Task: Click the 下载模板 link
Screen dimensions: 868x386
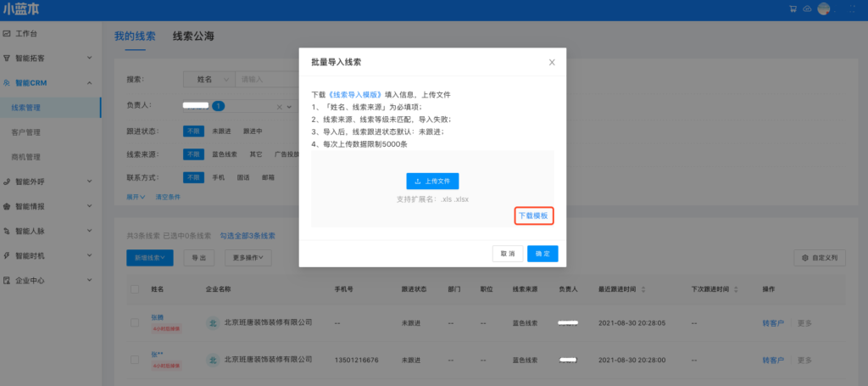Action: (534, 216)
